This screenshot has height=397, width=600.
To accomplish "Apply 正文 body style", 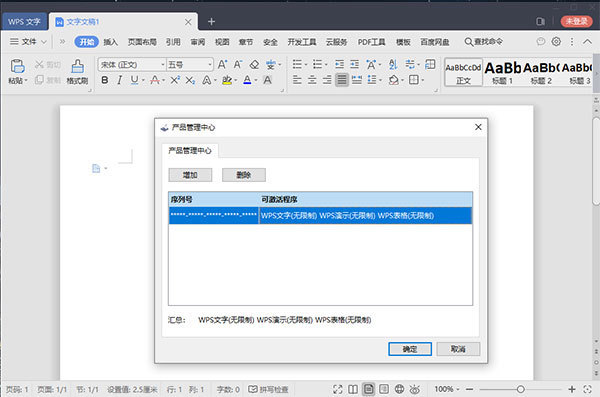I will 463,72.
